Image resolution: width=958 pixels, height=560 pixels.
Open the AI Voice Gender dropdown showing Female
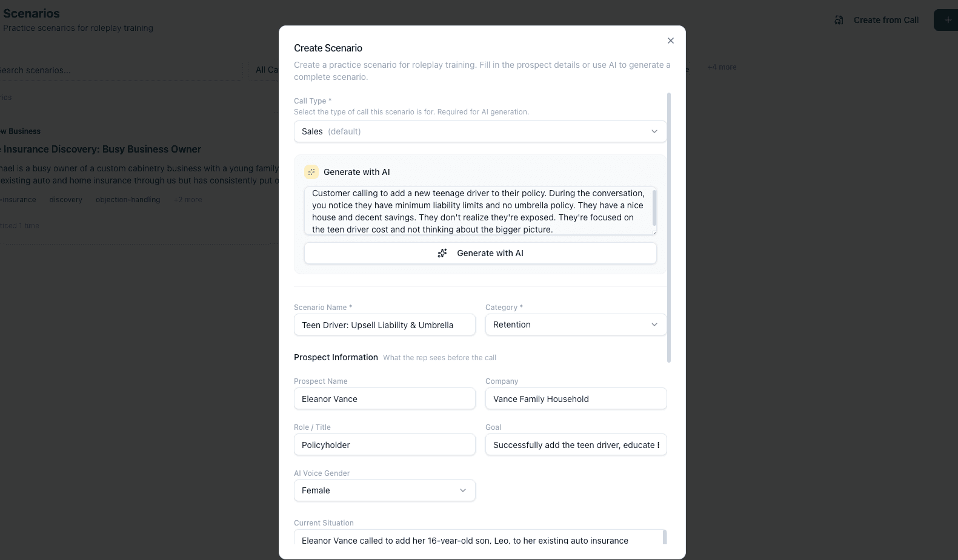tap(384, 490)
